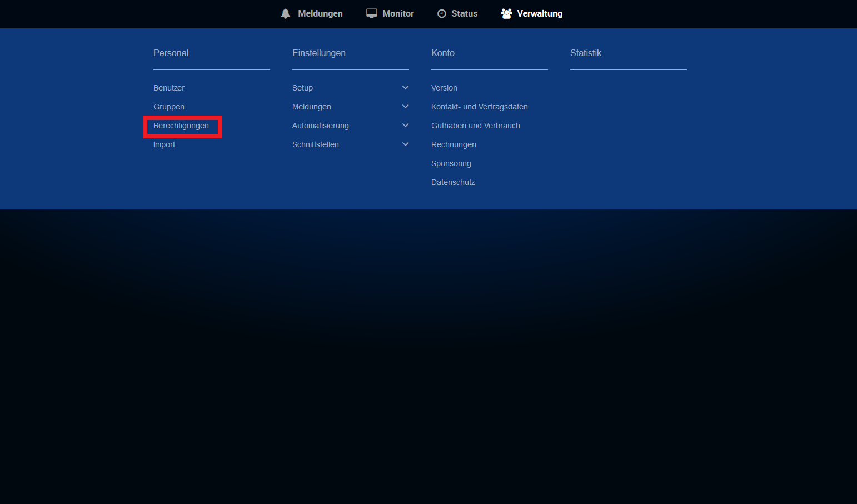This screenshot has height=504, width=857.
Task: Open the Gruppen page
Action: tap(169, 107)
